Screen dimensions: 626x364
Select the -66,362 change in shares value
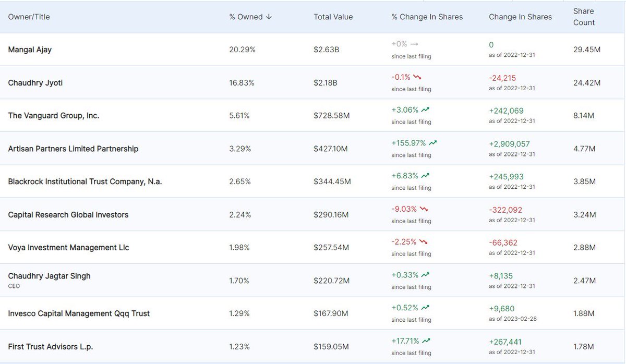click(503, 242)
